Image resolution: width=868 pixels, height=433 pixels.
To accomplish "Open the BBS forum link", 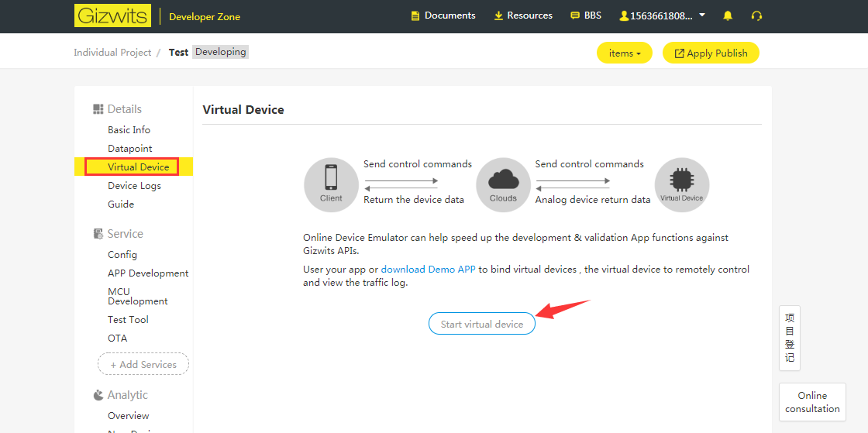I will (x=593, y=15).
